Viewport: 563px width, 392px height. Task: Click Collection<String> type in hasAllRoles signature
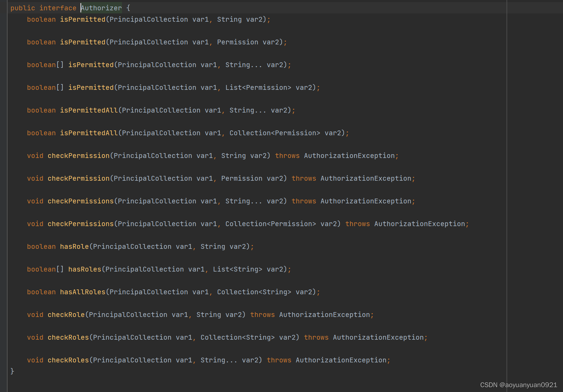click(254, 292)
